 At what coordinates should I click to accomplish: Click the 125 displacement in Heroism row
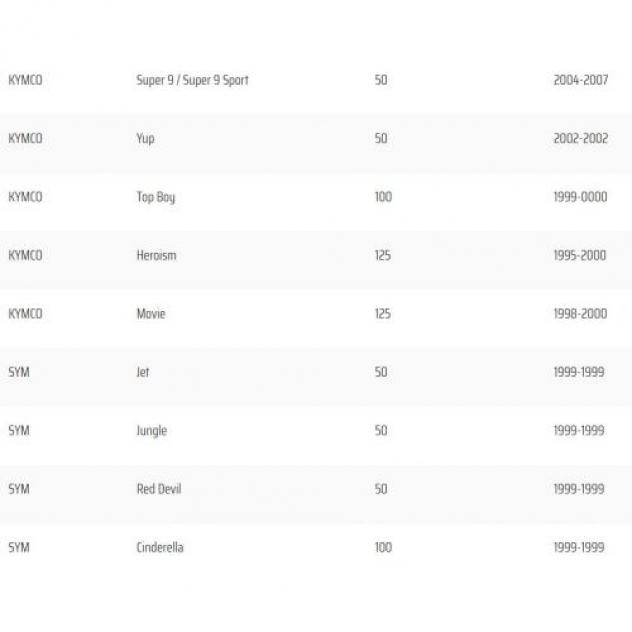click(x=383, y=255)
